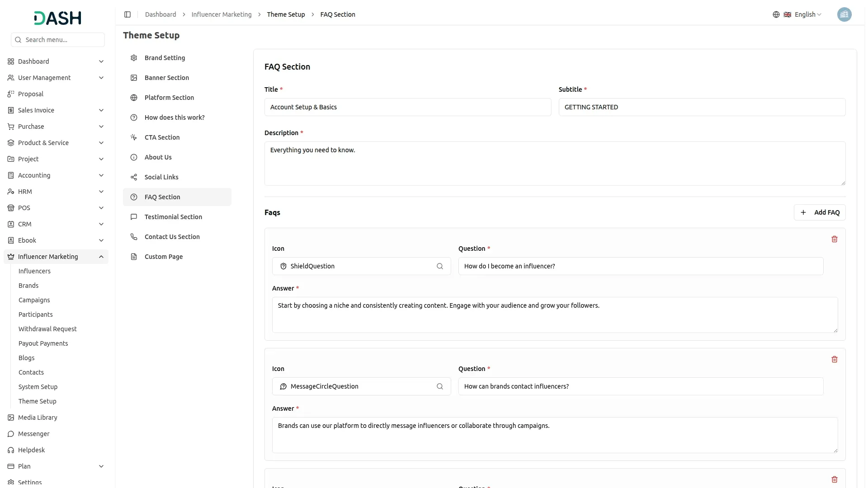Click the user avatar icon
Image resolution: width=868 pixels, height=488 pixels.
tap(844, 14)
